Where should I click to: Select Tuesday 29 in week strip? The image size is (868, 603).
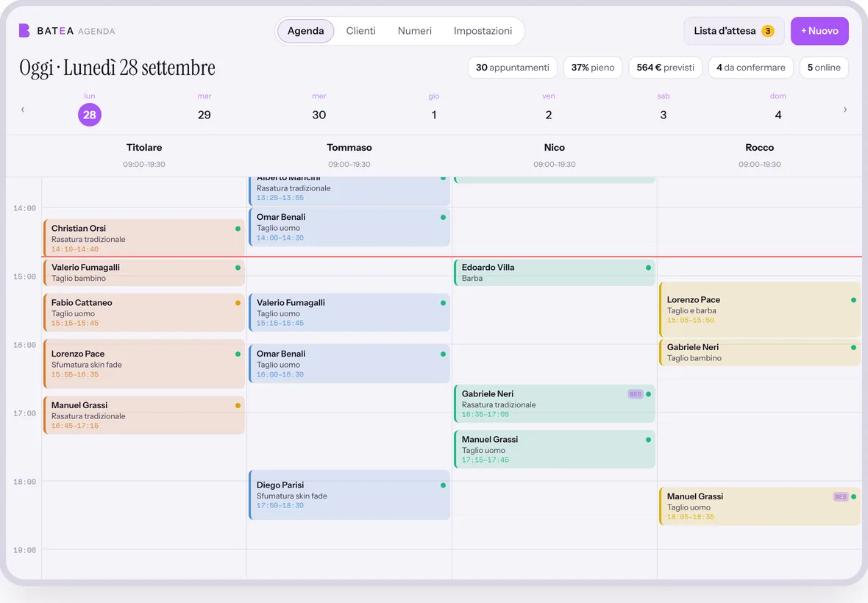click(x=204, y=115)
